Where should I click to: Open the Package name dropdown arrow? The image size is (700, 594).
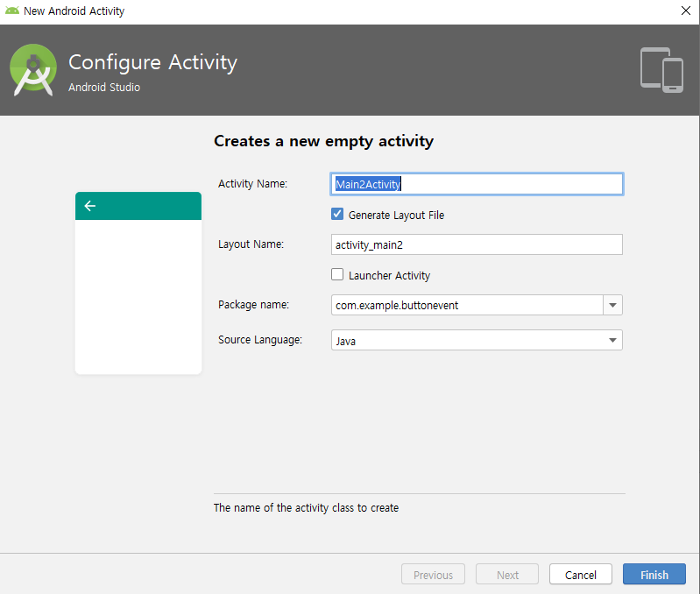[612, 305]
